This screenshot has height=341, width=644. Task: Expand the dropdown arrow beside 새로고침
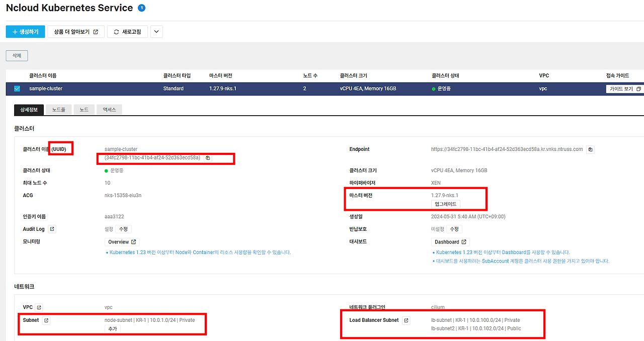tap(156, 32)
